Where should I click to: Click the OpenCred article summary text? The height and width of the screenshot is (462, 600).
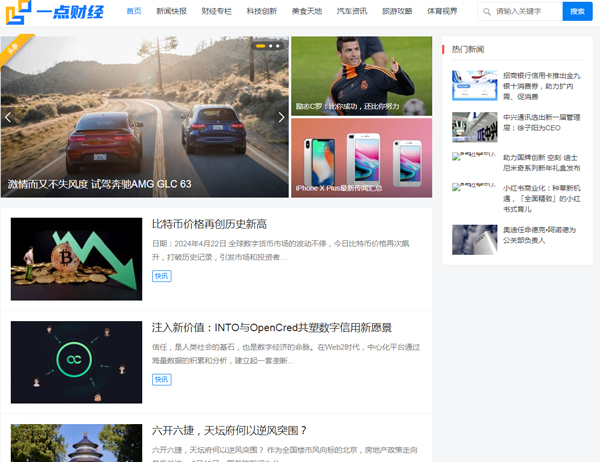coord(286,354)
